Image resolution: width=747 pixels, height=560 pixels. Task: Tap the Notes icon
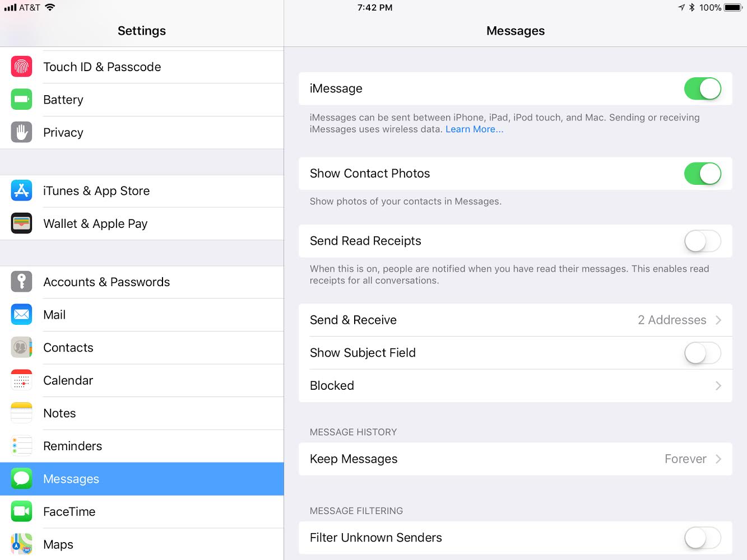[21, 413]
